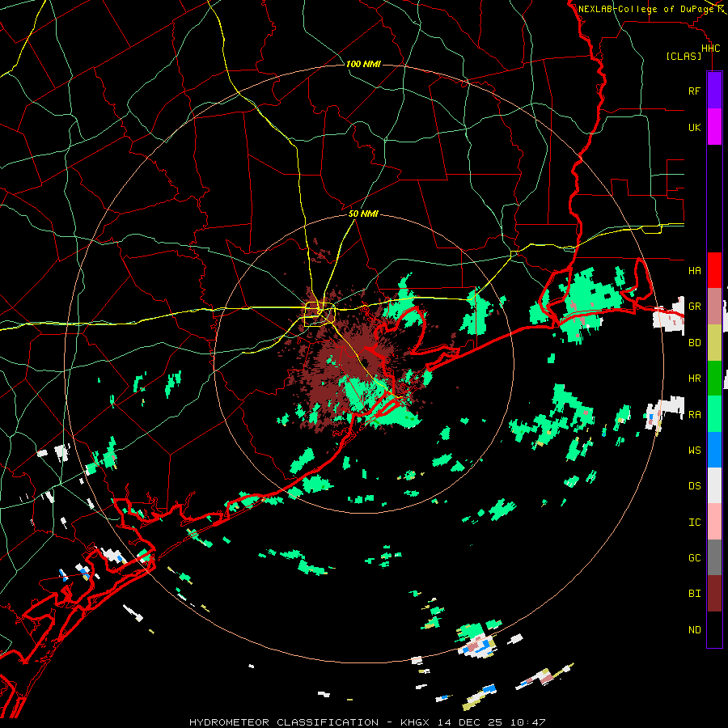Click the WS legend label
The width and height of the screenshot is (728, 728).
pyautogui.click(x=694, y=451)
